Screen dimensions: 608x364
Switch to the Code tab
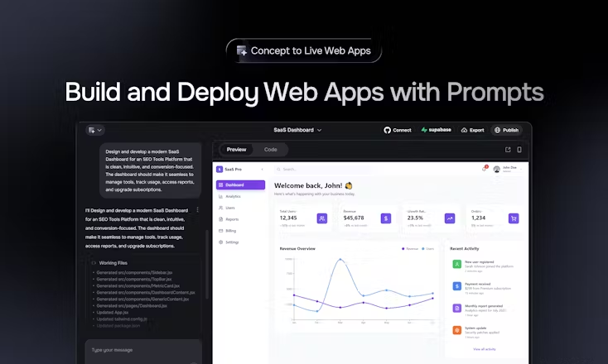click(270, 150)
